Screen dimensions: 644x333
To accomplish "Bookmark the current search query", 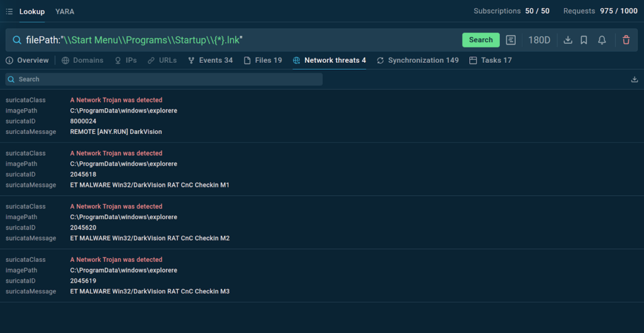I will point(584,40).
